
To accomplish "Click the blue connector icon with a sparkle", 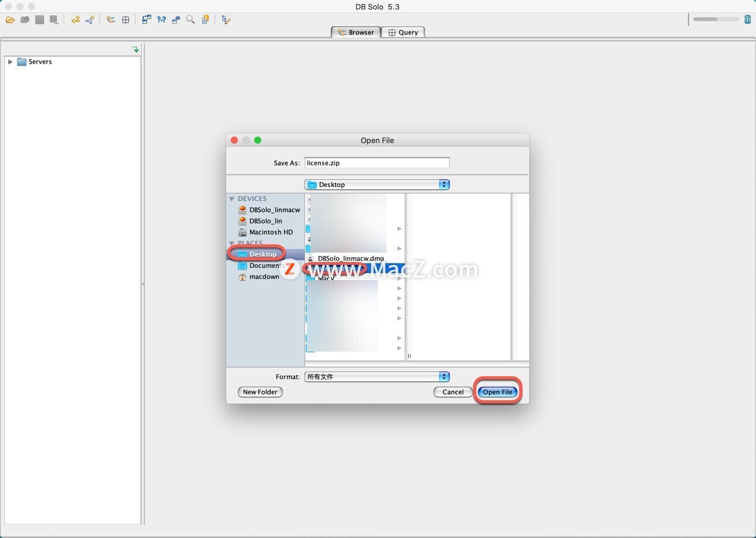I will [x=90, y=20].
